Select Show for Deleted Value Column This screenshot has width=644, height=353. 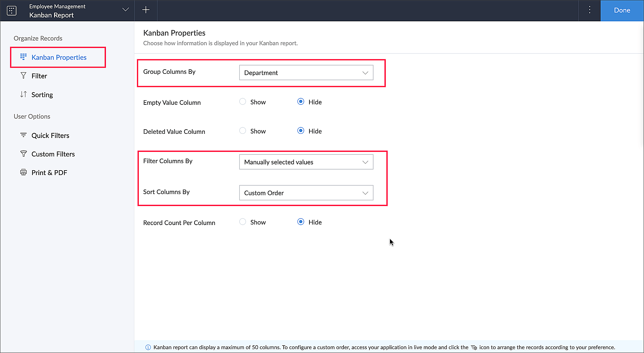click(x=242, y=131)
